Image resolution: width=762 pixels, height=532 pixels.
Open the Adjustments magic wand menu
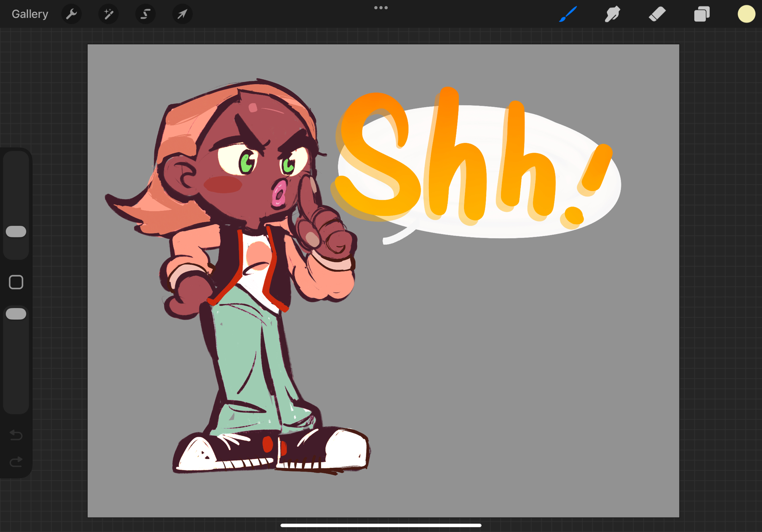coord(108,14)
